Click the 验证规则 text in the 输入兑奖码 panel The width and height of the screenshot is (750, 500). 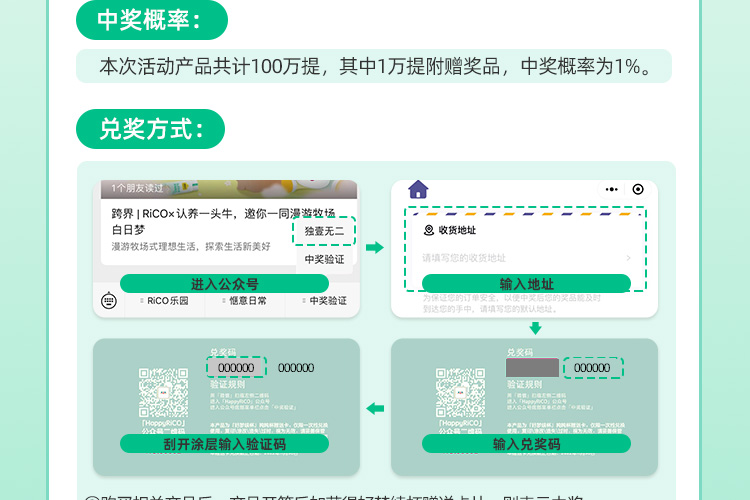tap(525, 384)
